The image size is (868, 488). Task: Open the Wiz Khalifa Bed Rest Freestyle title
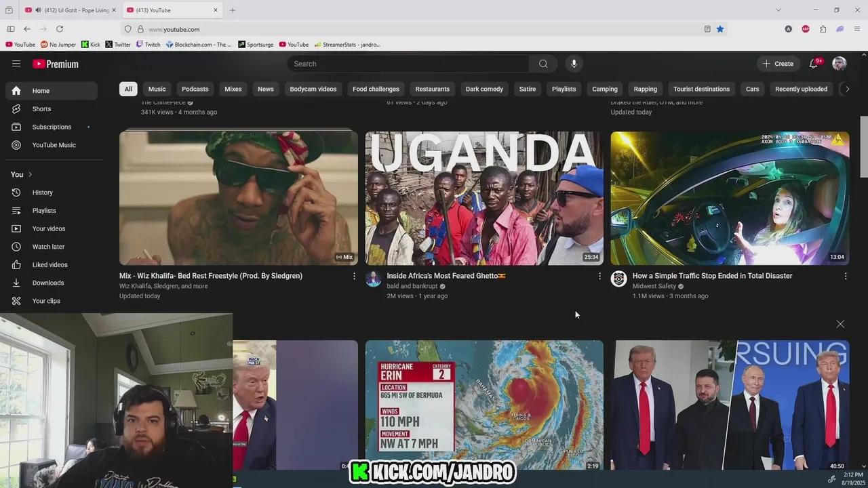[x=211, y=276]
